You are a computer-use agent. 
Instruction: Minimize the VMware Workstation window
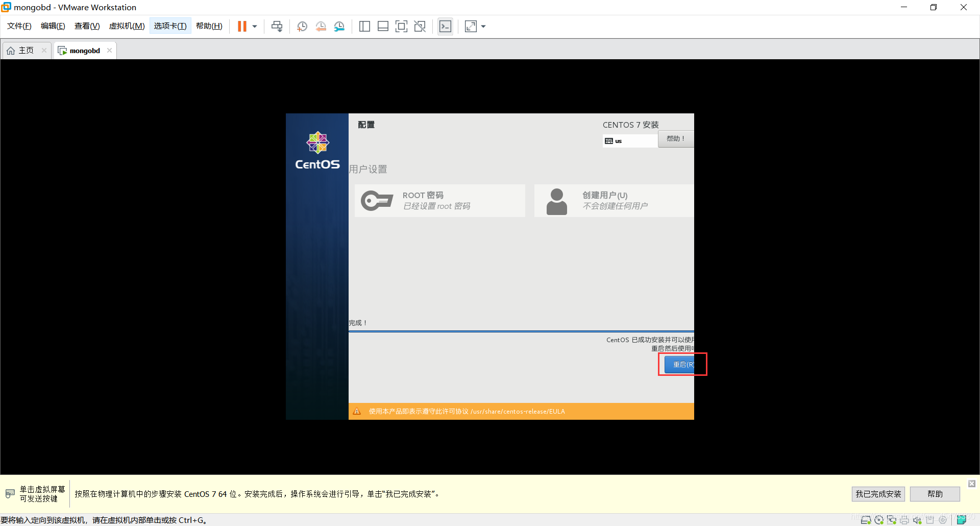pos(904,7)
